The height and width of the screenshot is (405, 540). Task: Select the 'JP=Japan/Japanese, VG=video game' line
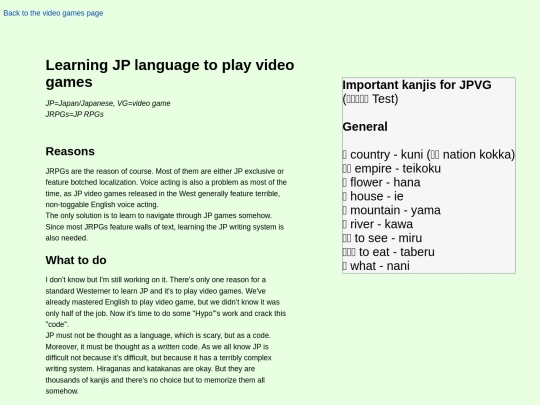pyautogui.click(x=108, y=103)
